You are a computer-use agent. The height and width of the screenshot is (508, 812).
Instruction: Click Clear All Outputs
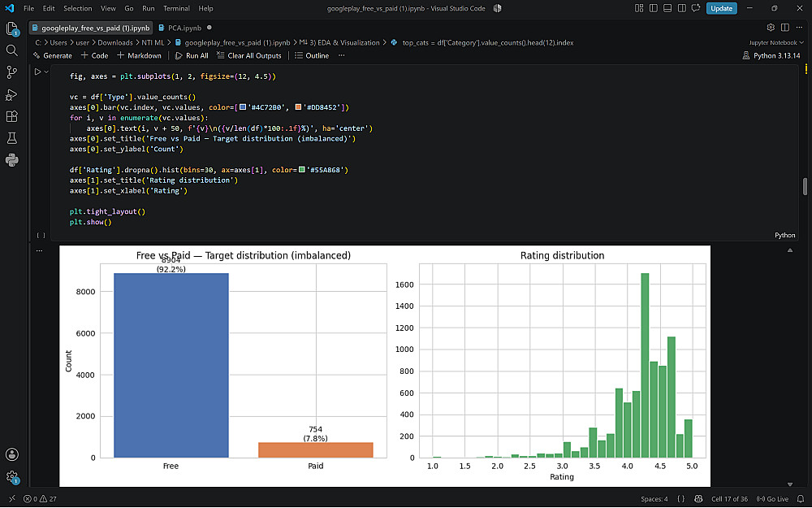pos(249,55)
